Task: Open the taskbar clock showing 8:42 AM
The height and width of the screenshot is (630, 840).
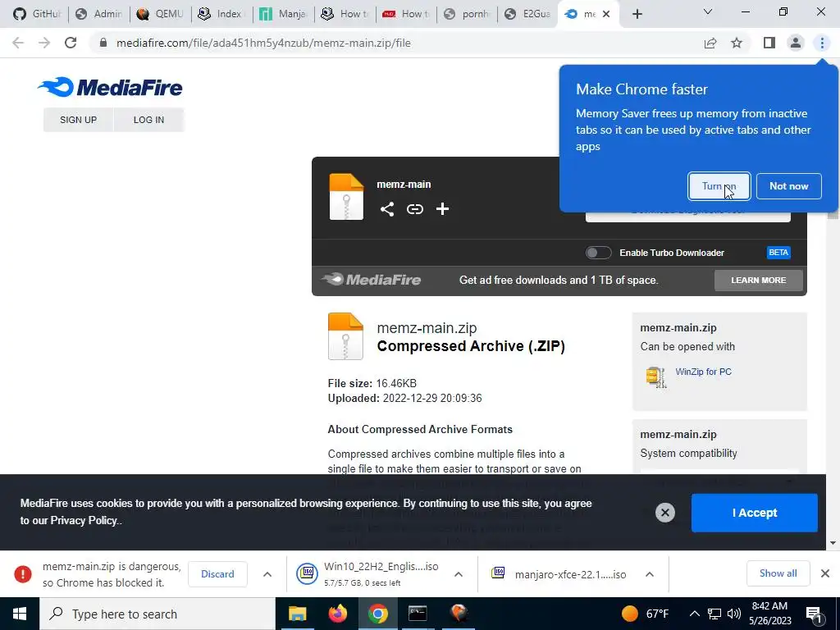Action: [x=769, y=614]
